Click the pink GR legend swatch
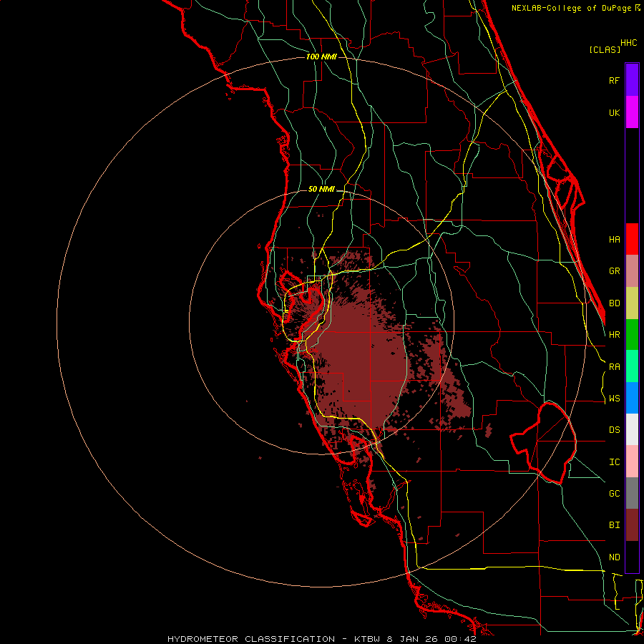 [x=632, y=271]
